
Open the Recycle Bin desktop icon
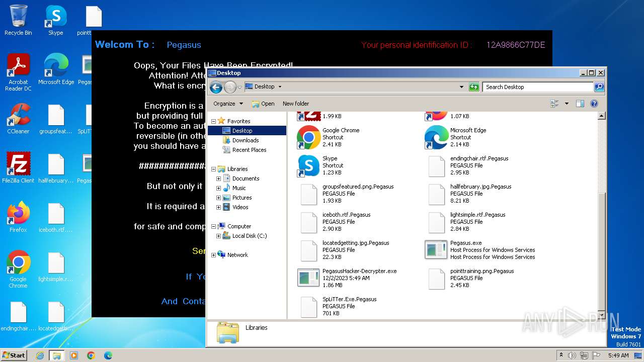(18, 20)
